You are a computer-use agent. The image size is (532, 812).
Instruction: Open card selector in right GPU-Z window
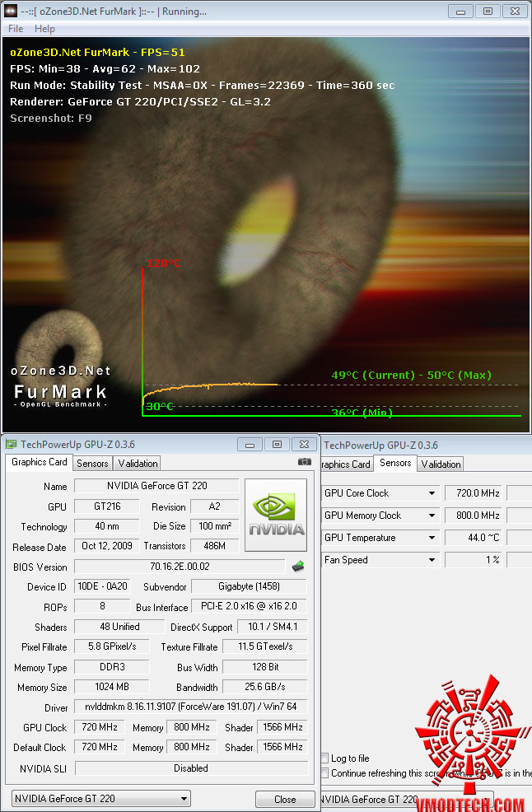(406, 799)
